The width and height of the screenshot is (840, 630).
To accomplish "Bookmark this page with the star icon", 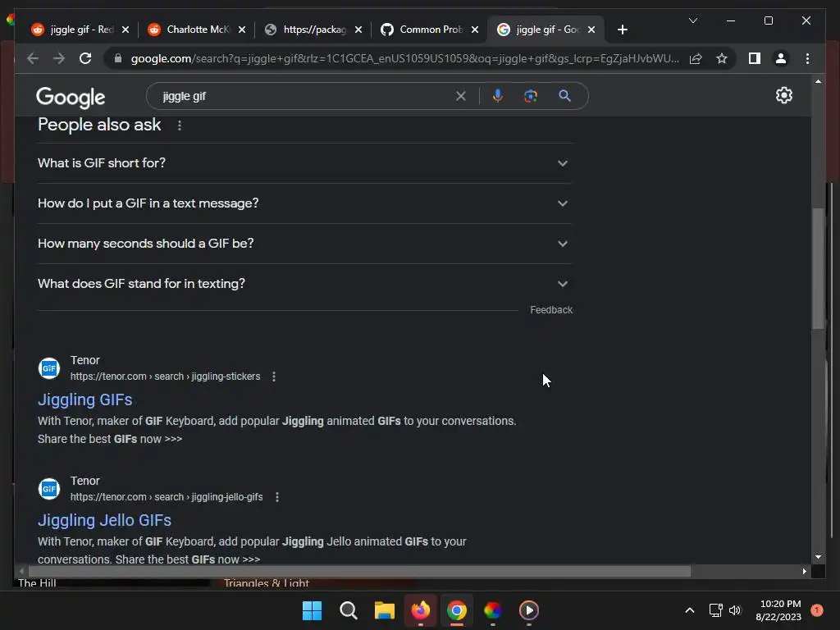I will 722,58.
